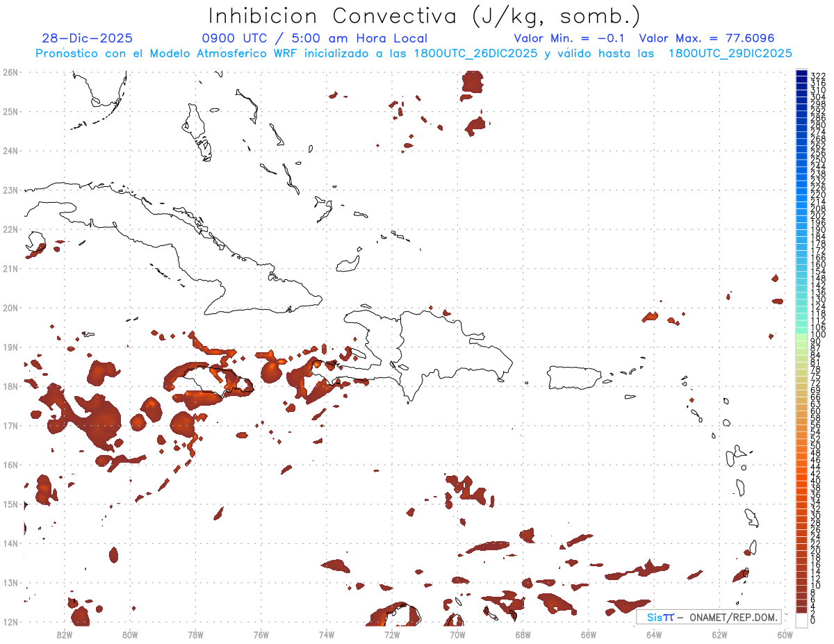Click the "76W" longitude label
This screenshot has height=644, width=834.
point(261,634)
